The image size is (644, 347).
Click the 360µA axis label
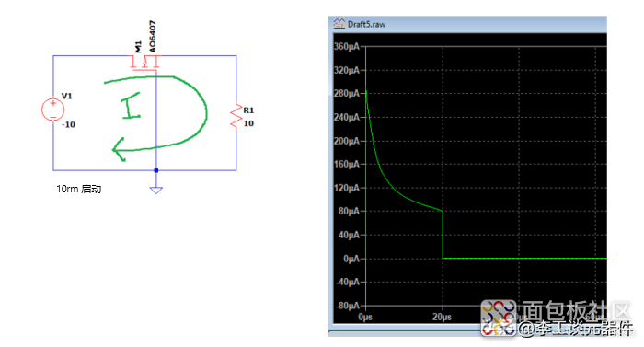coord(347,47)
